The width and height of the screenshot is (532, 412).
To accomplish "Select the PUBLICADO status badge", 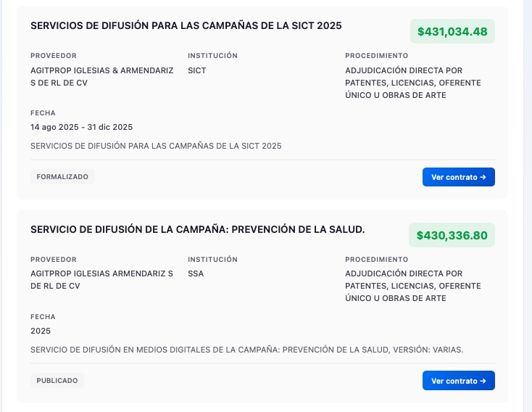I will [57, 380].
